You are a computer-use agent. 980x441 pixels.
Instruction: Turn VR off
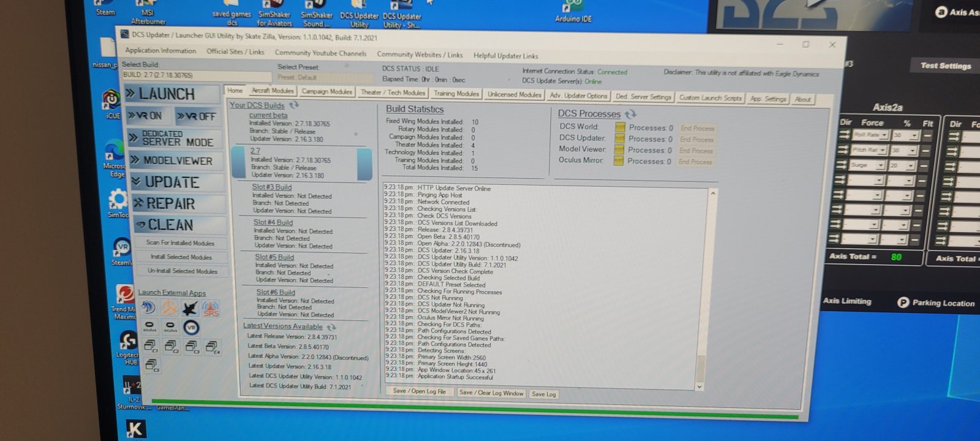[197, 116]
